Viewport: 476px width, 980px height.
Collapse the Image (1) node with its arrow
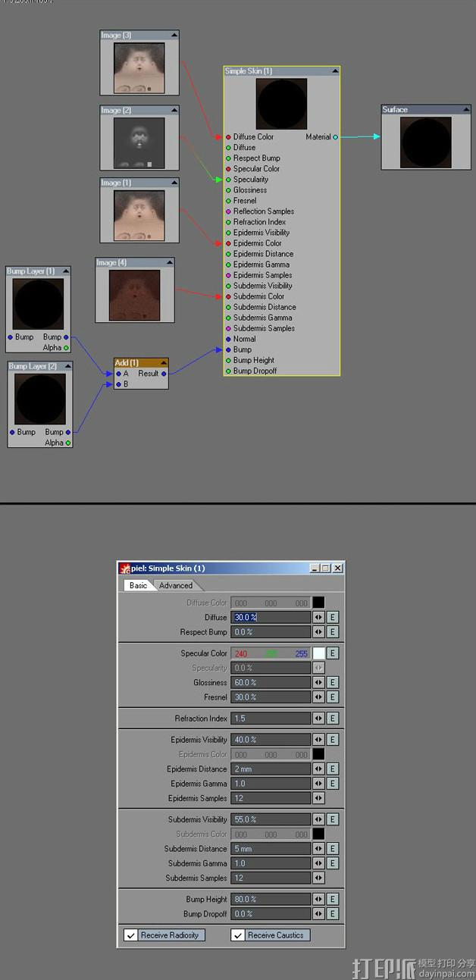click(174, 183)
